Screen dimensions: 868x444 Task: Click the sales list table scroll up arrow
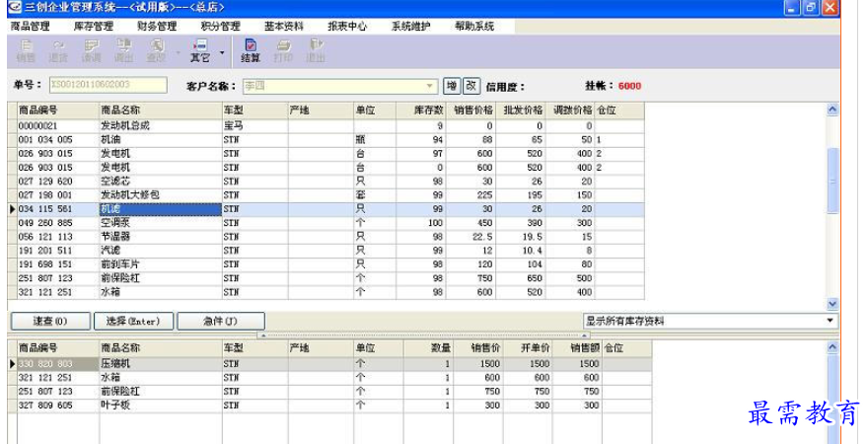pyautogui.click(x=832, y=347)
